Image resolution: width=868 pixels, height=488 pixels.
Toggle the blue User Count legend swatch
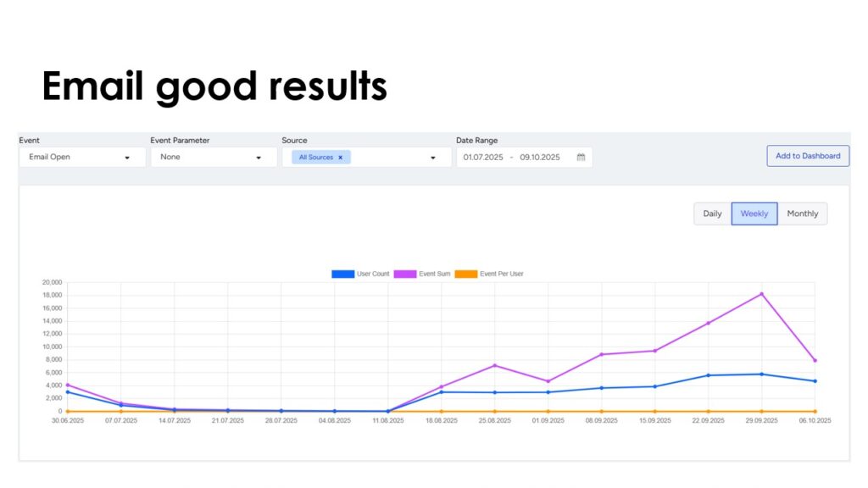(x=342, y=274)
